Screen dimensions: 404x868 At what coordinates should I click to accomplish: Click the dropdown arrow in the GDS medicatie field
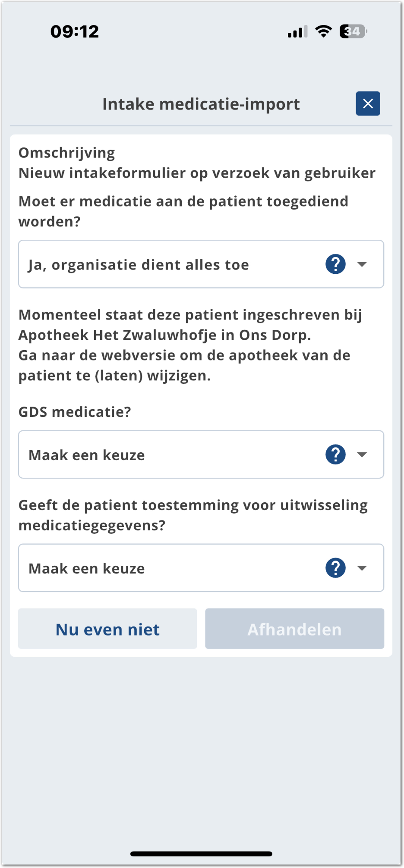[362, 454]
